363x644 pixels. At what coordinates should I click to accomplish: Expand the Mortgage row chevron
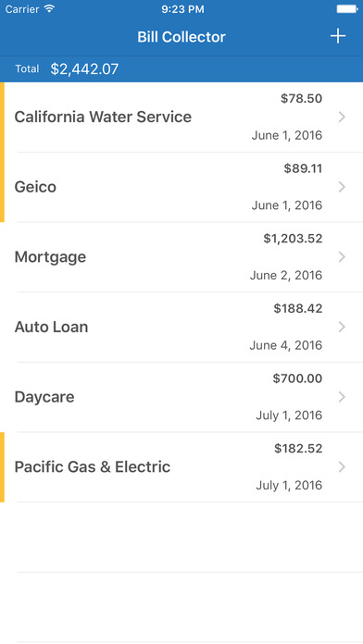click(342, 257)
